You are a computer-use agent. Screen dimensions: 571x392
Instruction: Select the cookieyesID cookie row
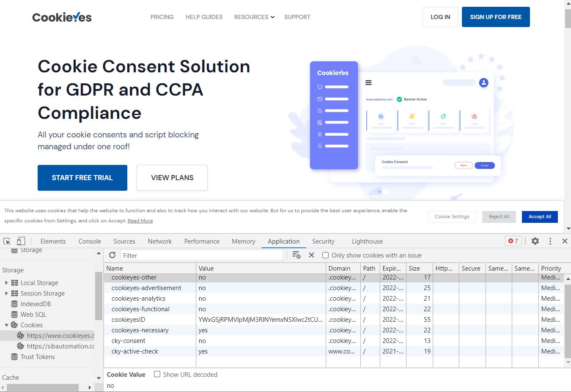pyautogui.click(x=334, y=320)
